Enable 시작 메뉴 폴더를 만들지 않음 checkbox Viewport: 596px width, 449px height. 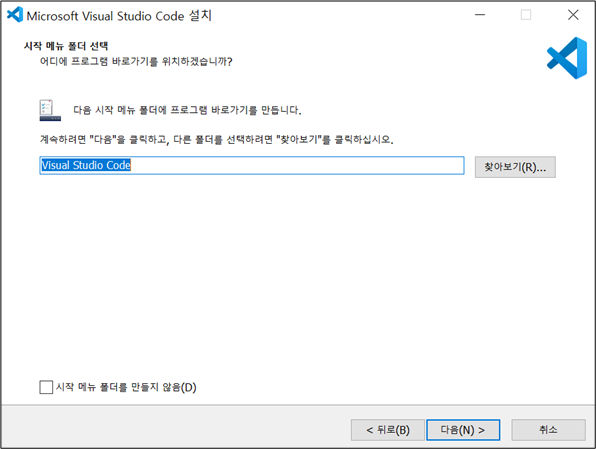[46, 387]
